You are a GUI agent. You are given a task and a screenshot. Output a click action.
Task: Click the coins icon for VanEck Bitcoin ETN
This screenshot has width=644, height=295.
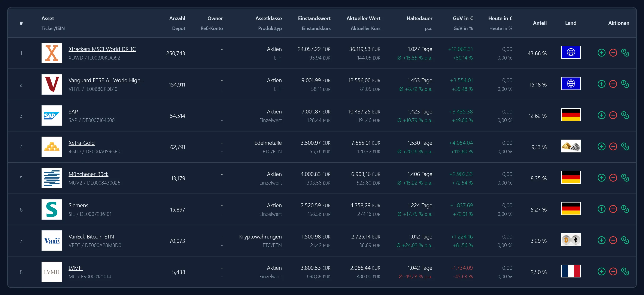click(625, 240)
